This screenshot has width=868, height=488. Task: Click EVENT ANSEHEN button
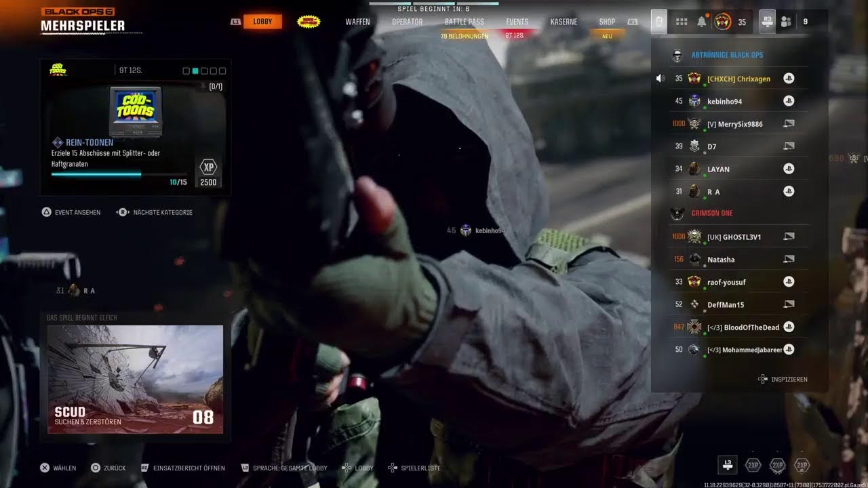[71, 212]
